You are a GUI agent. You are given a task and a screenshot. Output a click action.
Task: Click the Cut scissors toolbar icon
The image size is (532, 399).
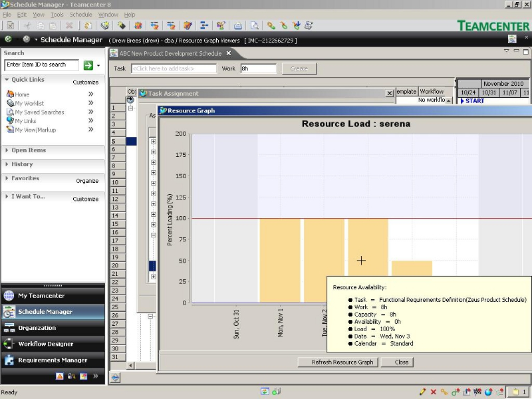pyautogui.click(x=27, y=25)
